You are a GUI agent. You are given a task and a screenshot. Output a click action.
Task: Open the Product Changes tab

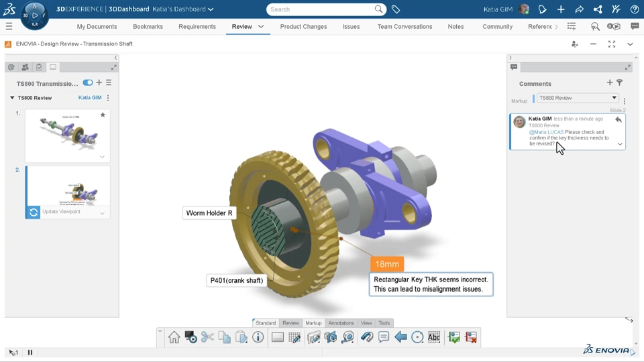pyautogui.click(x=303, y=26)
